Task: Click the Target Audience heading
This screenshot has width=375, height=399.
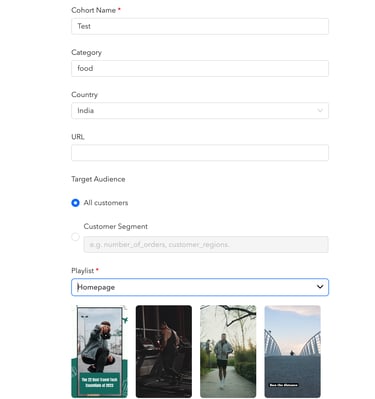Action: click(98, 179)
